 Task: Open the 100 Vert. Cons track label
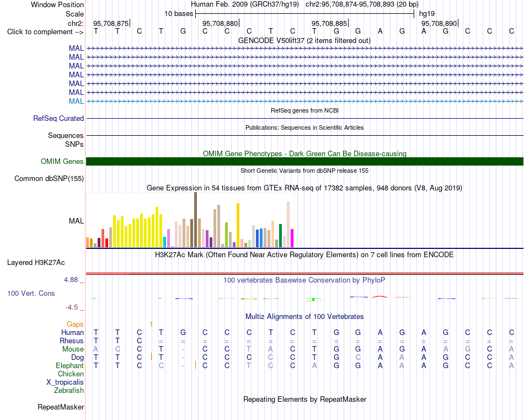click(31, 293)
